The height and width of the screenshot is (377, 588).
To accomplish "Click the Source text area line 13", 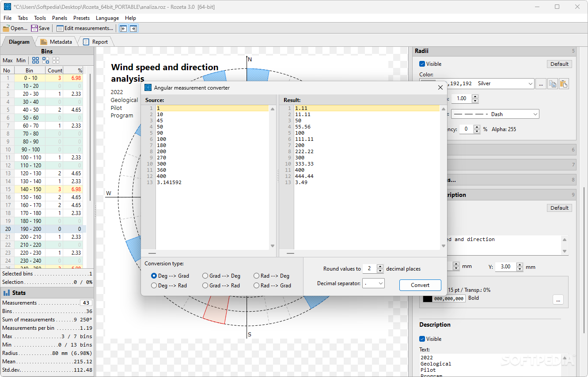I will tap(212, 182).
